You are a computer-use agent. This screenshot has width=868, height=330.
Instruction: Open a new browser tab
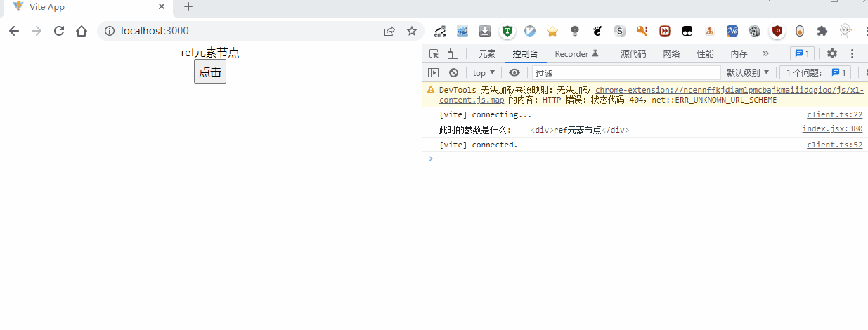[188, 7]
